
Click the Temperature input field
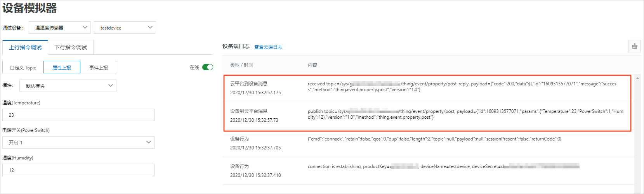coord(78,115)
